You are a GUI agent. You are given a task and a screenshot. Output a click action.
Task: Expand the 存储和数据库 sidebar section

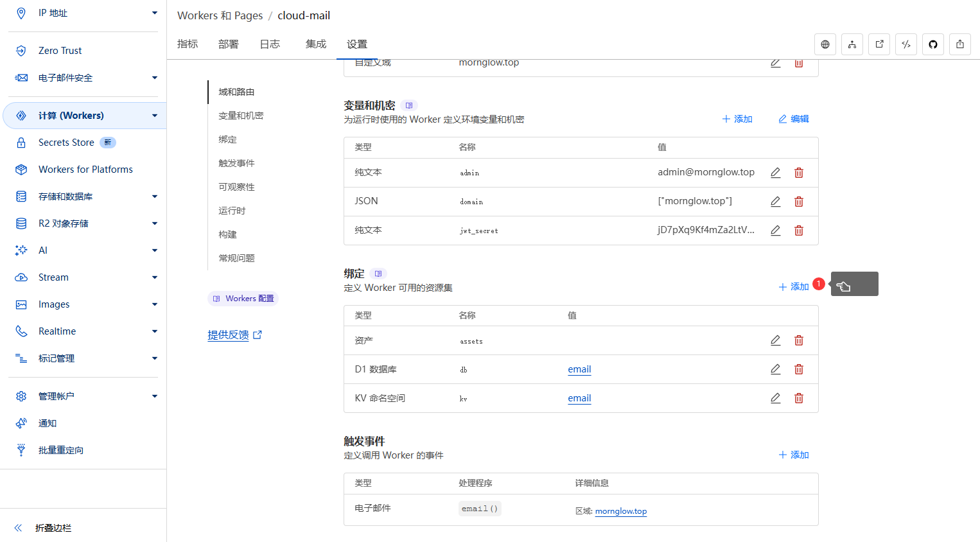(154, 197)
